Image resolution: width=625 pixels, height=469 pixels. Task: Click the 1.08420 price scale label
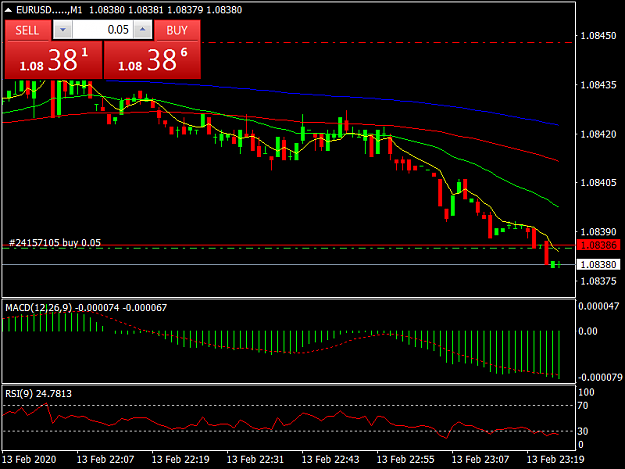(x=598, y=134)
